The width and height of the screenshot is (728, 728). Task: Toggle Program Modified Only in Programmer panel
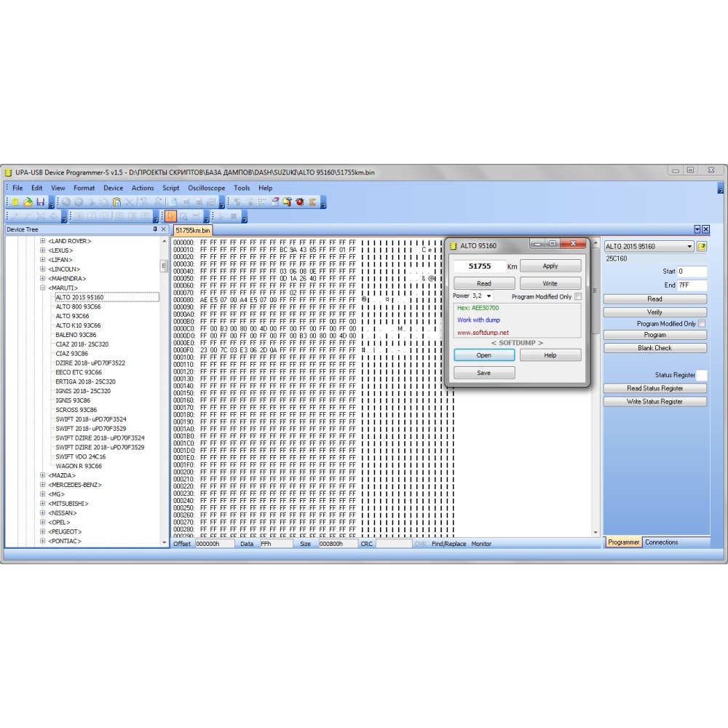(x=702, y=324)
